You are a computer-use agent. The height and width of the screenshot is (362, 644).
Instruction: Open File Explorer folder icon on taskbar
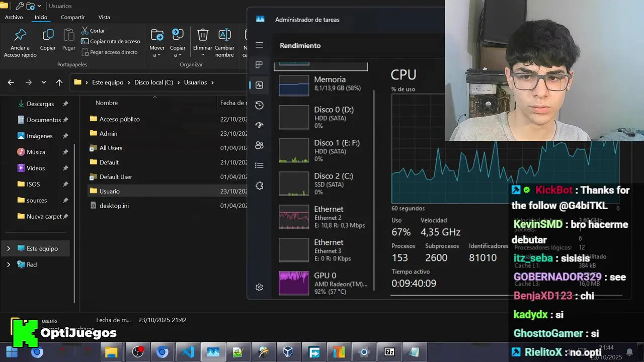point(111,352)
